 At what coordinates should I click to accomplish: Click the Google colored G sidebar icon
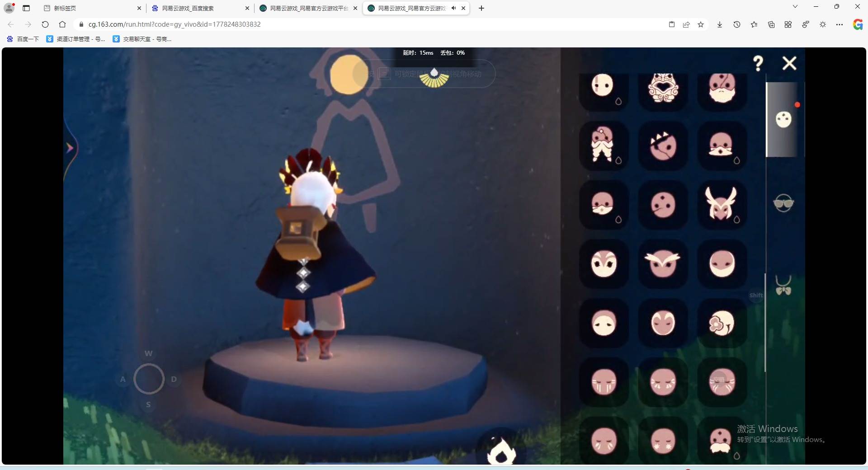(x=858, y=24)
